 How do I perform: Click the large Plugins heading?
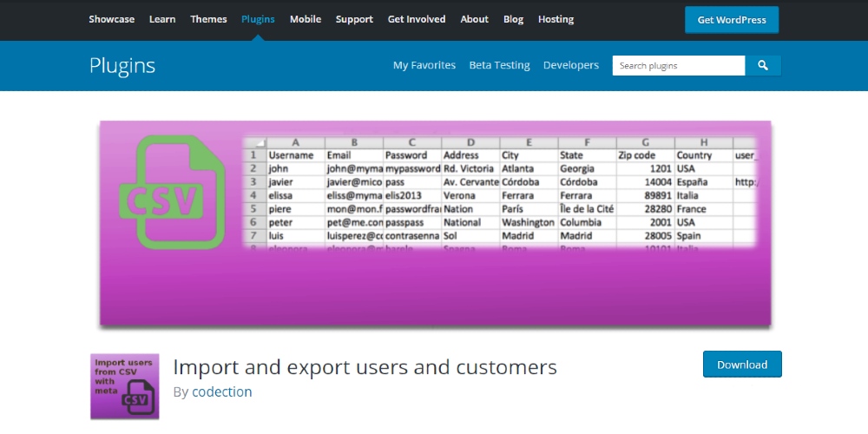pos(122,66)
